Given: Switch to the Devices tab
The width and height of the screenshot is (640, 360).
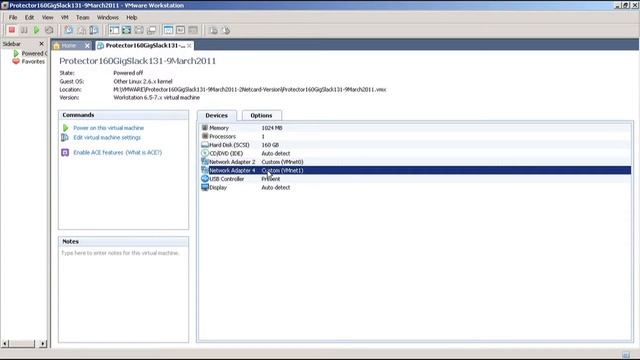Looking at the screenshot, I should (217, 116).
